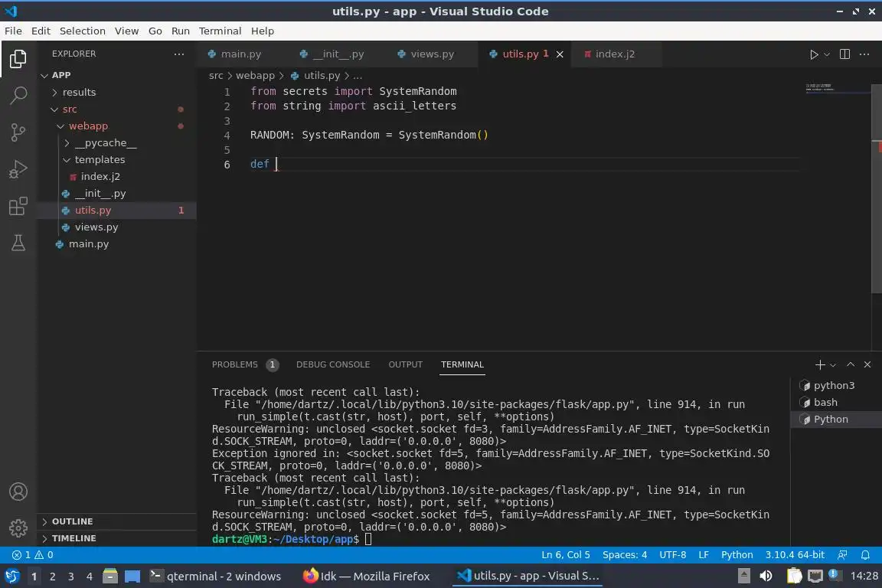The height and width of the screenshot is (588, 882).
Task: Click the Run Python File play button
Action: (x=813, y=54)
